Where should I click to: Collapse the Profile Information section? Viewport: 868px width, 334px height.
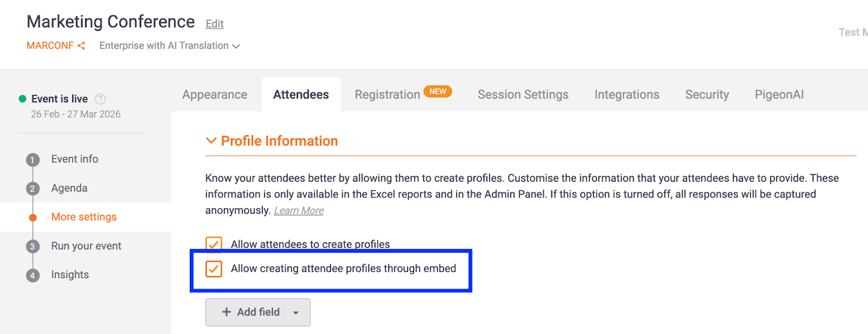pyautogui.click(x=211, y=141)
